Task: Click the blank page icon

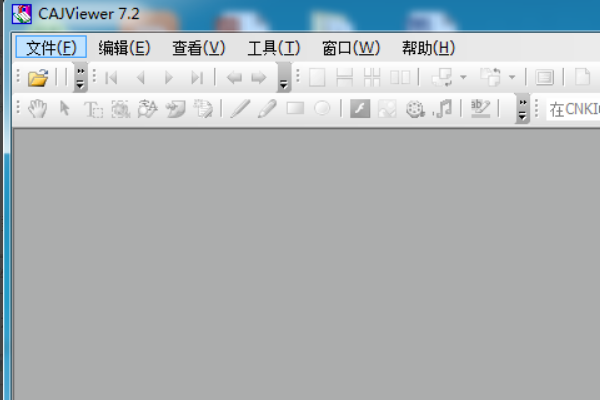Action: (582, 78)
